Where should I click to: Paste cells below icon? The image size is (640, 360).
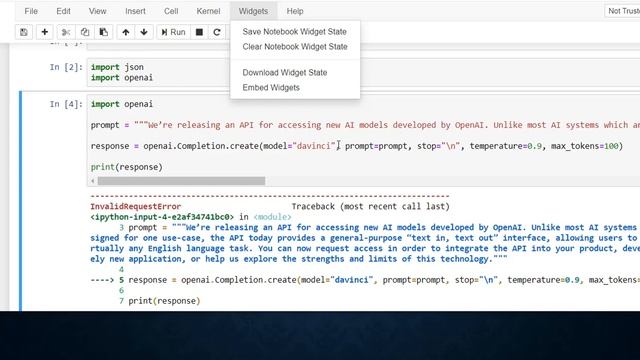[x=104, y=32]
